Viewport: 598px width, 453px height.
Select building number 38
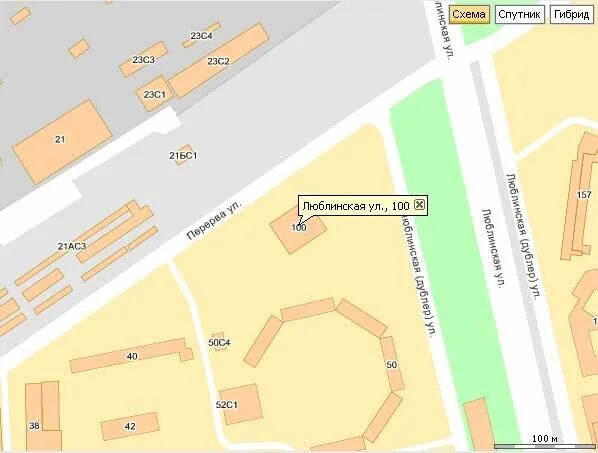[x=34, y=425]
